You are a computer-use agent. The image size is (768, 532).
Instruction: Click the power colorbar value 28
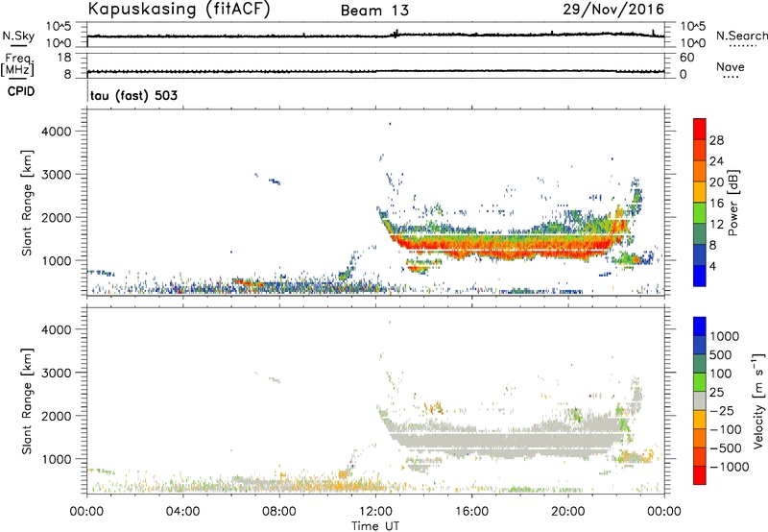tap(716, 140)
